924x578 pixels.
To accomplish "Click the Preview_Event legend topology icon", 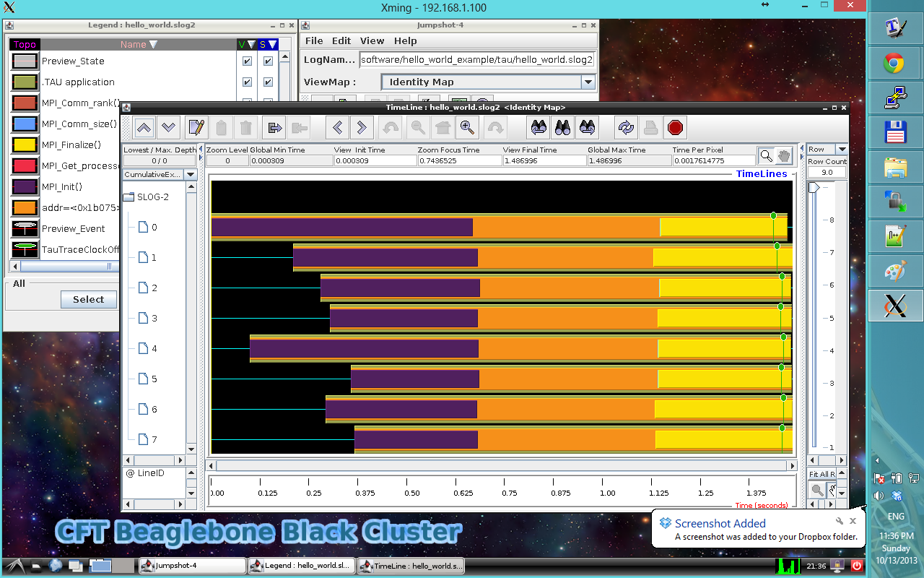I will pos(25,228).
